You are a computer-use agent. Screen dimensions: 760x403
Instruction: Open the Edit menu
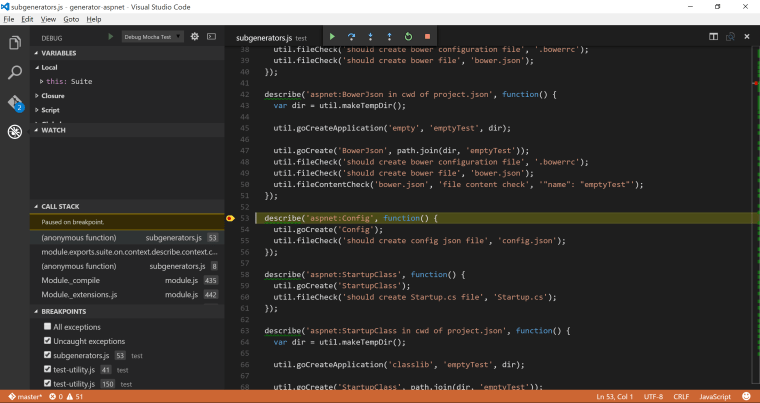[x=27, y=19]
